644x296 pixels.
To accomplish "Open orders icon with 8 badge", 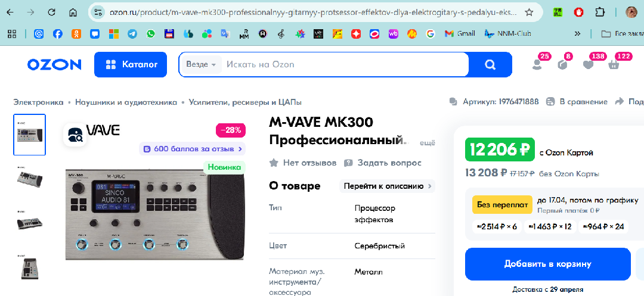I will click(x=562, y=64).
